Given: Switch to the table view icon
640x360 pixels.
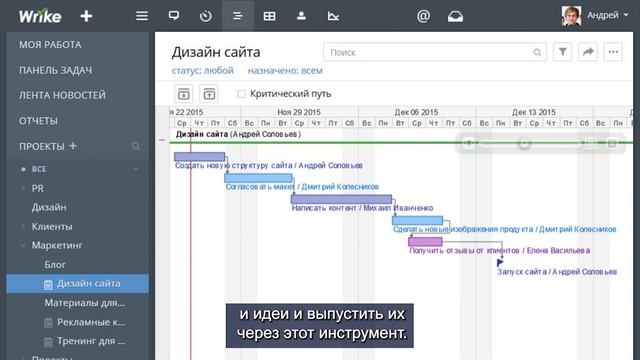Looking at the screenshot, I should pos(269,16).
